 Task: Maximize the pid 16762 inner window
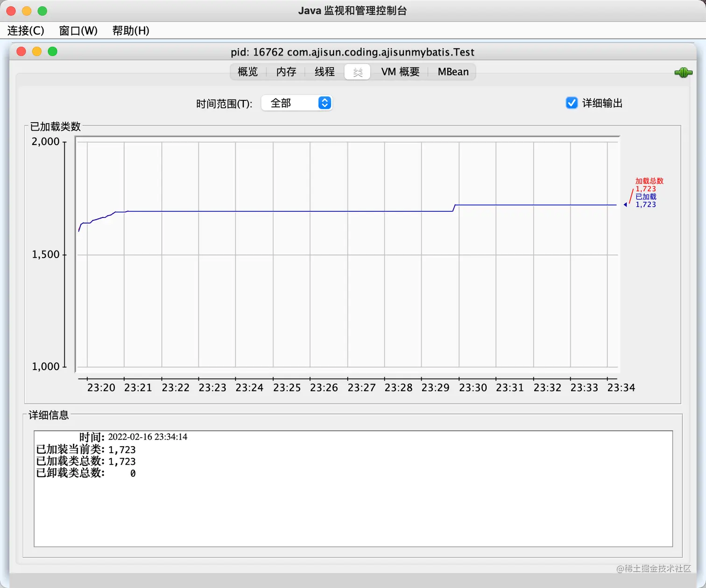(x=53, y=51)
